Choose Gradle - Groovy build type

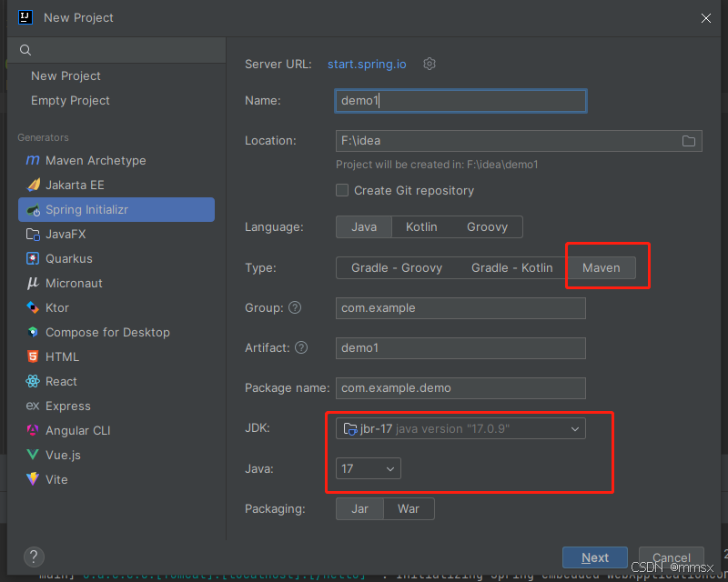pyautogui.click(x=397, y=267)
